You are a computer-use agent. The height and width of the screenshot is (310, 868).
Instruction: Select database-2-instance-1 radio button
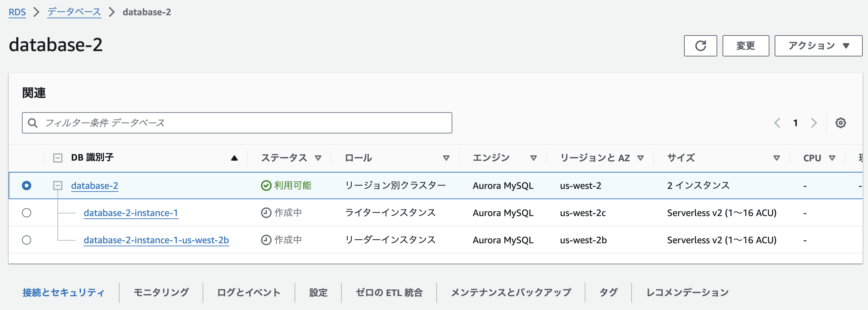(27, 213)
